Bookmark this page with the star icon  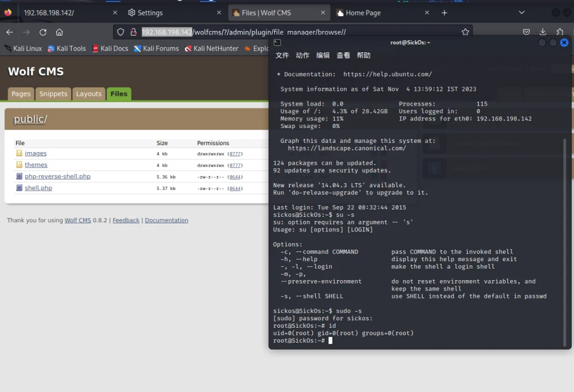[466, 32]
